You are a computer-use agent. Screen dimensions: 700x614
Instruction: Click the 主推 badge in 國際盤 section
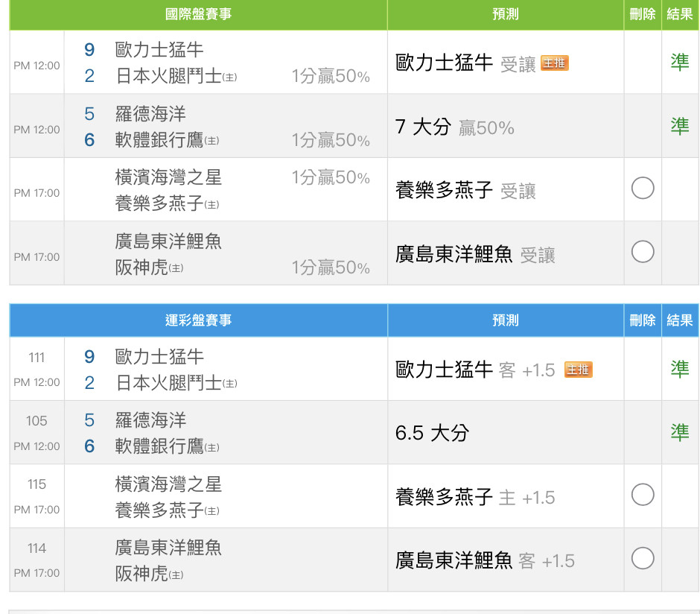click(554, 63)
